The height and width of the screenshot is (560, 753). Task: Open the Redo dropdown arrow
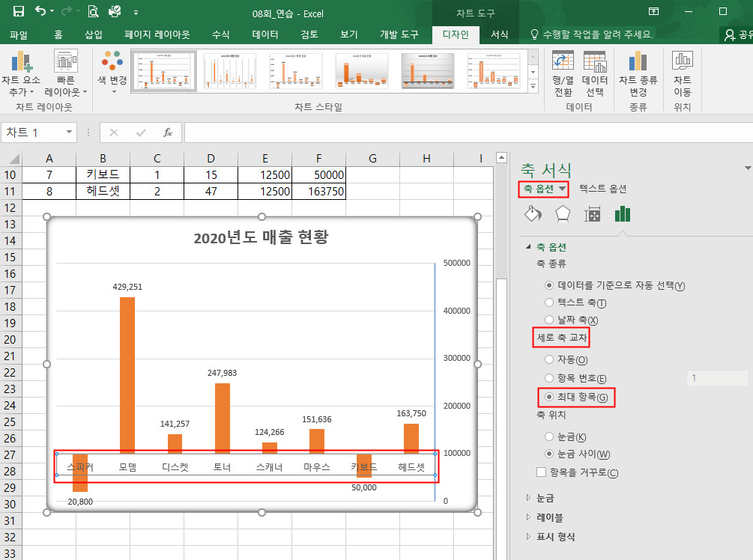click(x=78, y=11)
